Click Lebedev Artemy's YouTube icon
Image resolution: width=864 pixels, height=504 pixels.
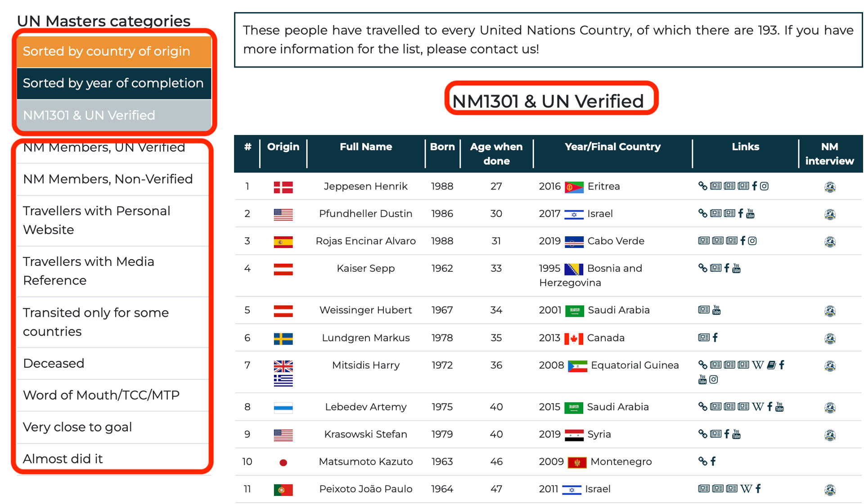pyautogui.click(x=779, y=407)
